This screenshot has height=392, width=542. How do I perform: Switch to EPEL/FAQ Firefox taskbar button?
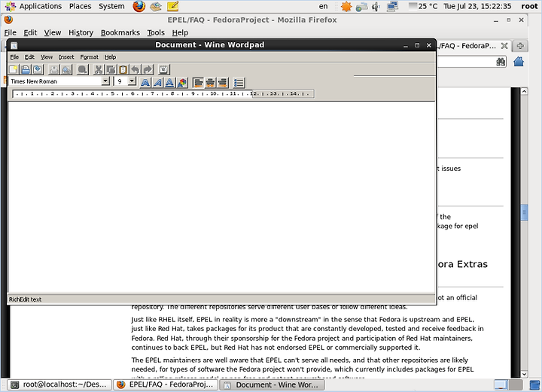point(166,384)
